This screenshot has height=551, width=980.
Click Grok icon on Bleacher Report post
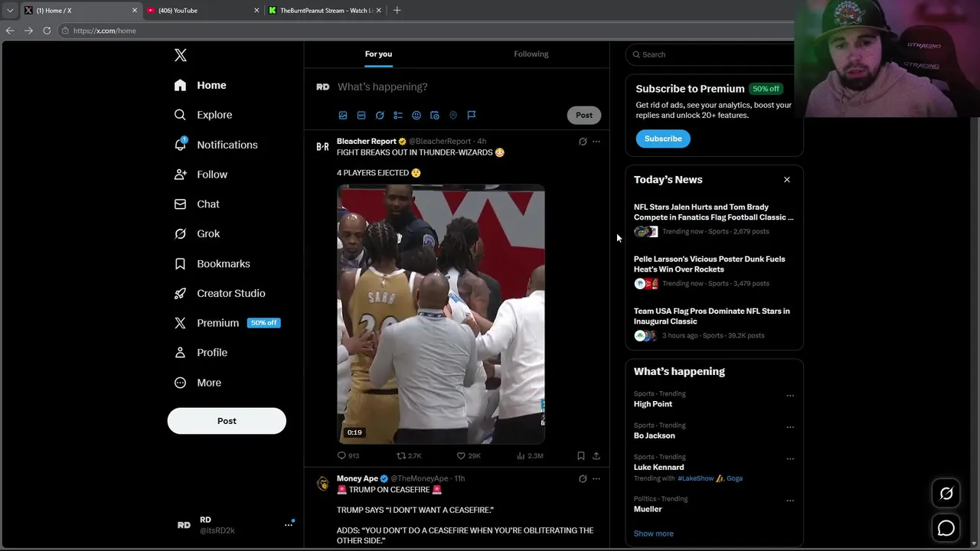(583, 142)
